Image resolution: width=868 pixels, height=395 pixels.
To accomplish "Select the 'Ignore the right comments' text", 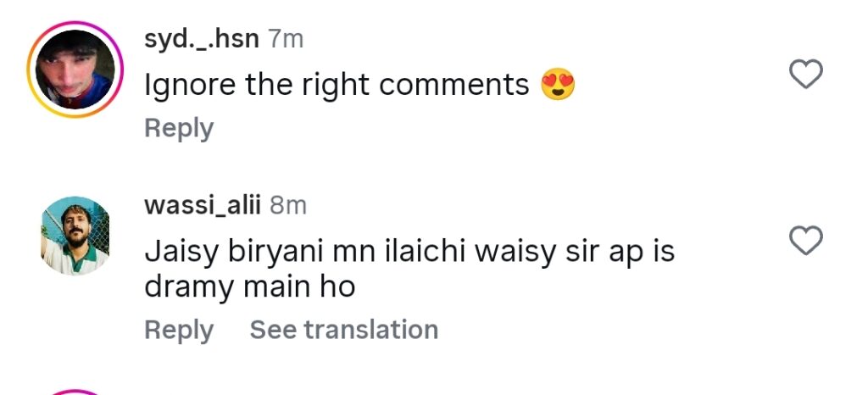I will [337, 86].
